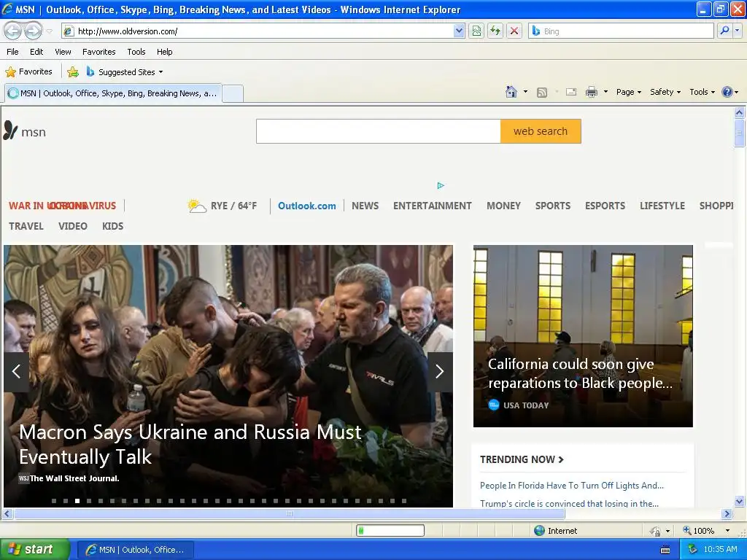This screenshot has height=560, width=747.
Task: Click the AdChoices triangle icon
Action: (441, 185)
